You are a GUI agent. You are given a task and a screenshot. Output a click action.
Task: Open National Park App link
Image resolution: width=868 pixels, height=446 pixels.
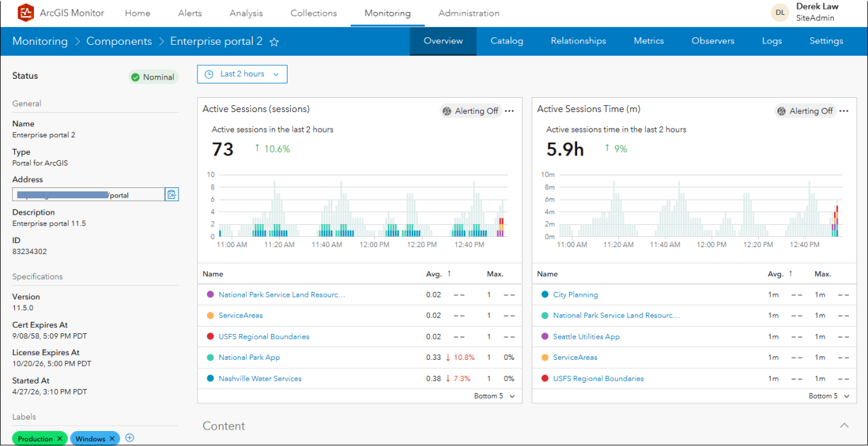(x=249, y=358)
